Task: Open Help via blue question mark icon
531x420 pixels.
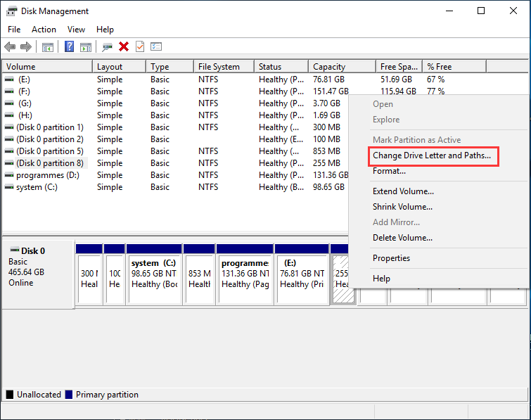Action: (69, 46)
